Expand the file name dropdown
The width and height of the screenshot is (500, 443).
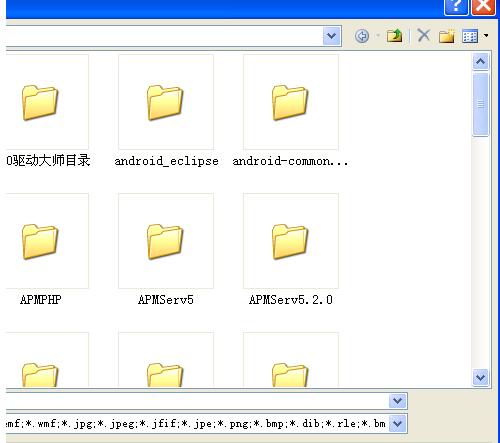pos(397,401)
